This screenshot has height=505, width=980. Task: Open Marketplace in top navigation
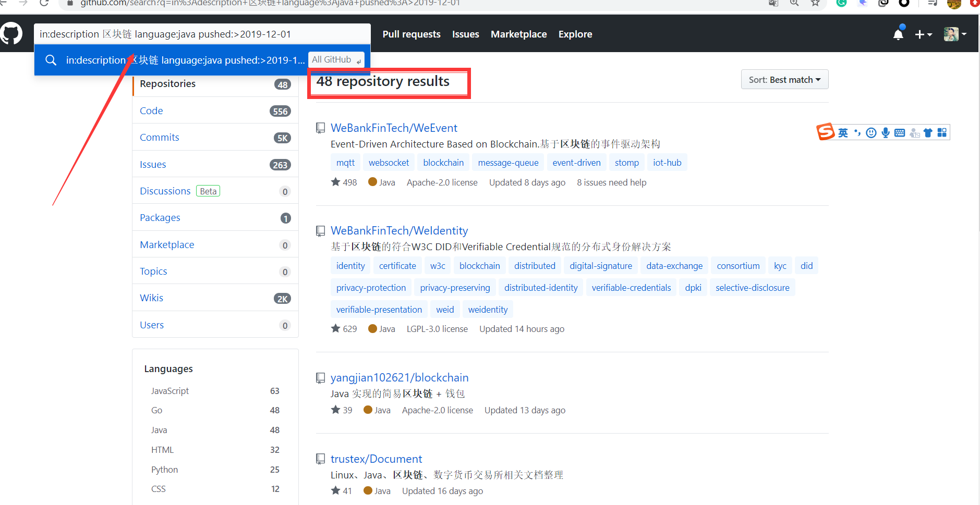[x=518, y=34]
